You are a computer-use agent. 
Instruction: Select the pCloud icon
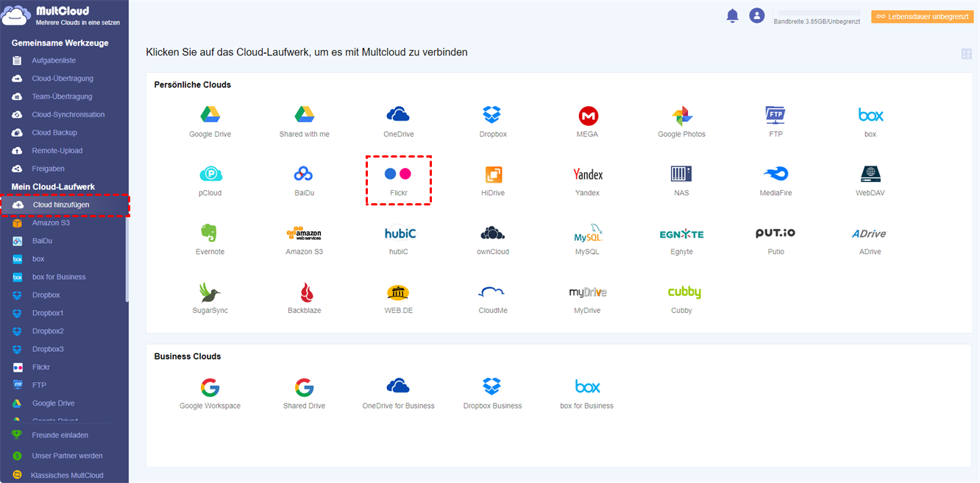tap(210, 174)
